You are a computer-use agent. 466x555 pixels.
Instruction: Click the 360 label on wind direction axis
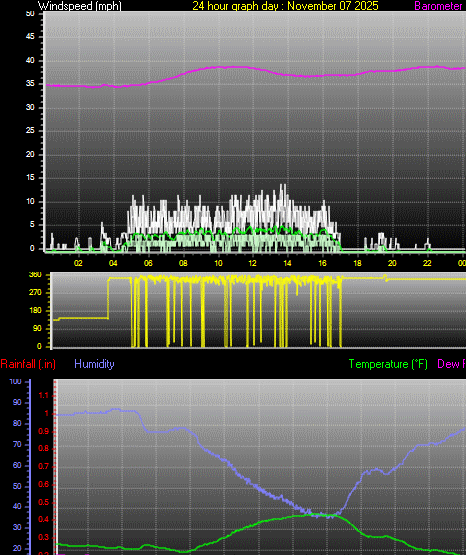coord(35,275)
